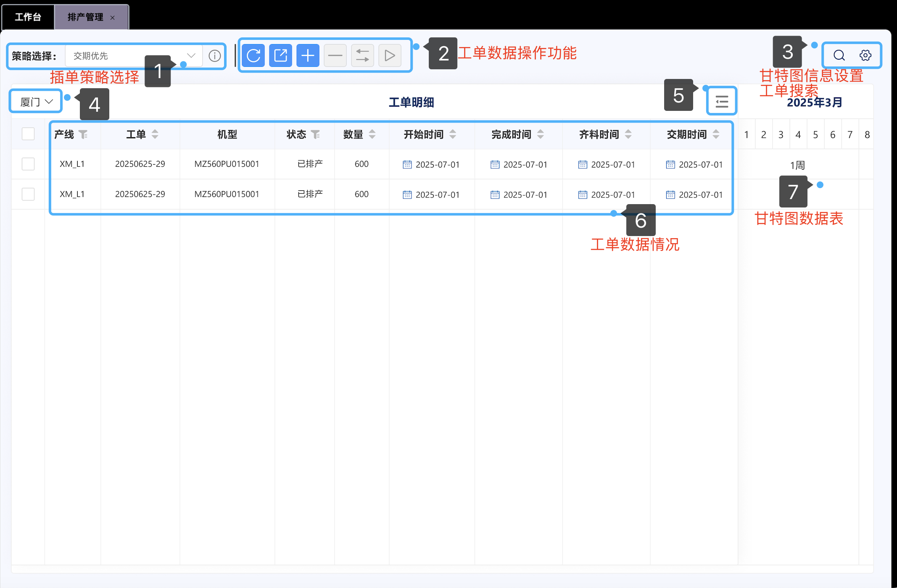Check the first XM_L1 row checkbox
Screen dimensions: 897x588
pyautogui.click(x=28, y=164)
